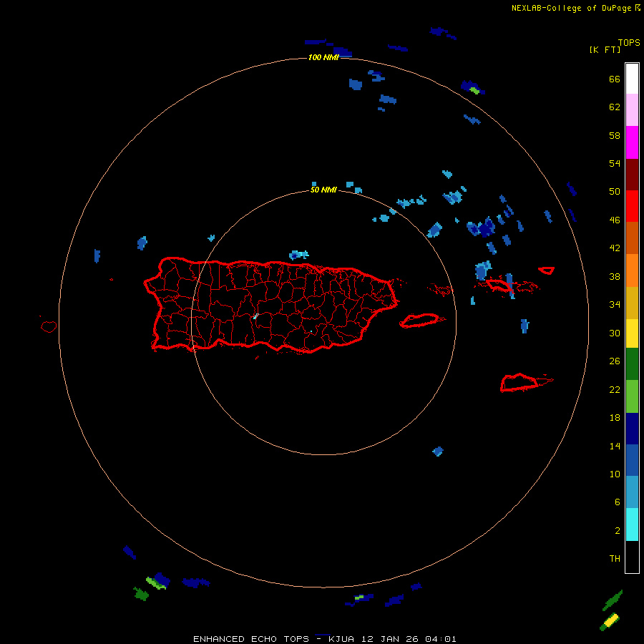Click the "10" legend label

click(615, 474)
